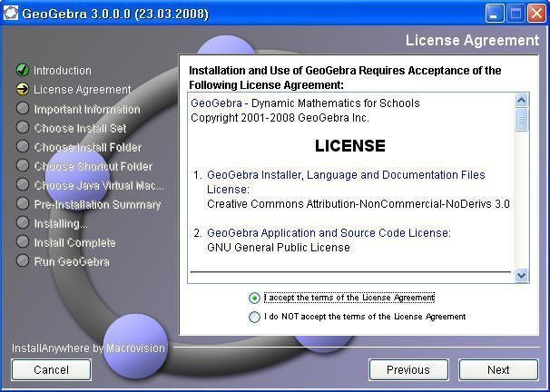The image size is (550, 392).
Task: Click 'License Agreement' step label in sidebar
Action: (83, 90)
